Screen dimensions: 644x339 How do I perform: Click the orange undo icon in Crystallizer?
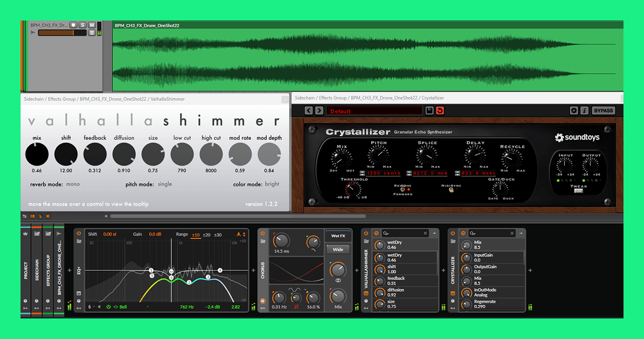[x=440, y=111]
